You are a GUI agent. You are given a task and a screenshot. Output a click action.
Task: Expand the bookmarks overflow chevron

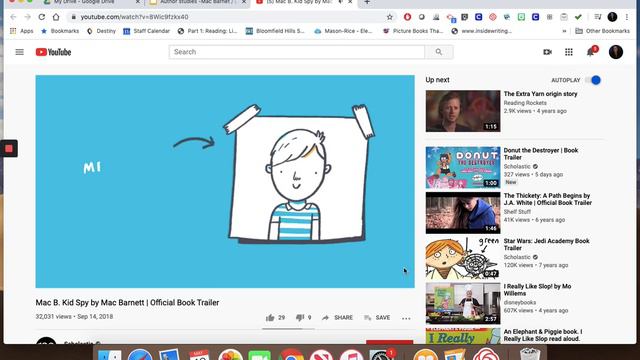[564, 31]
